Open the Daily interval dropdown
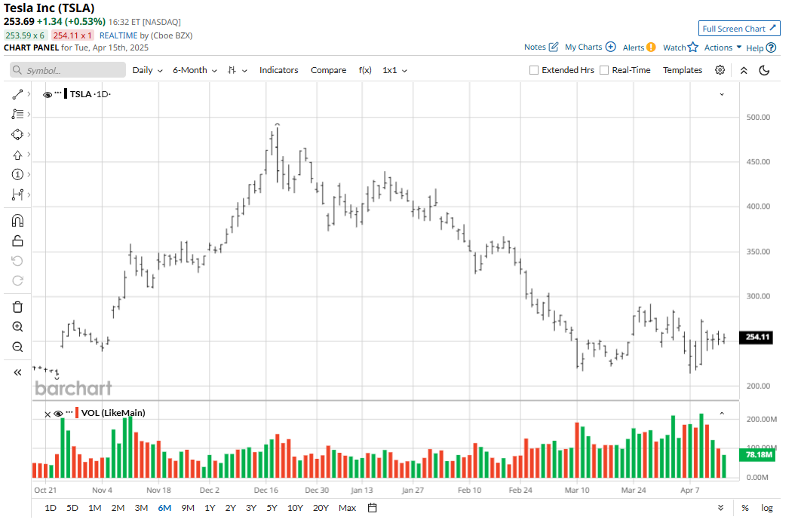 pyautogui.click(x=147, y=71)
